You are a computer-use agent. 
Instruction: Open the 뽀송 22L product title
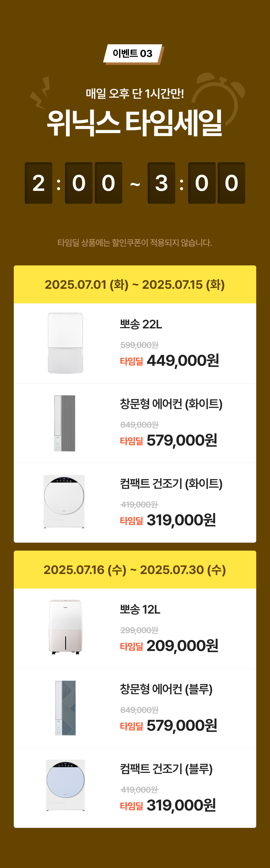[141, 324]
